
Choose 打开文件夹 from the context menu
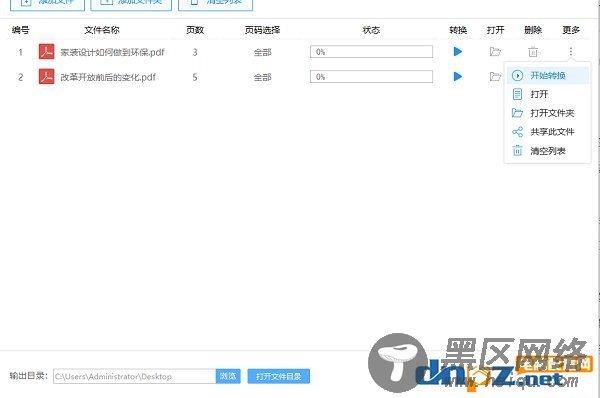(548, 113)
